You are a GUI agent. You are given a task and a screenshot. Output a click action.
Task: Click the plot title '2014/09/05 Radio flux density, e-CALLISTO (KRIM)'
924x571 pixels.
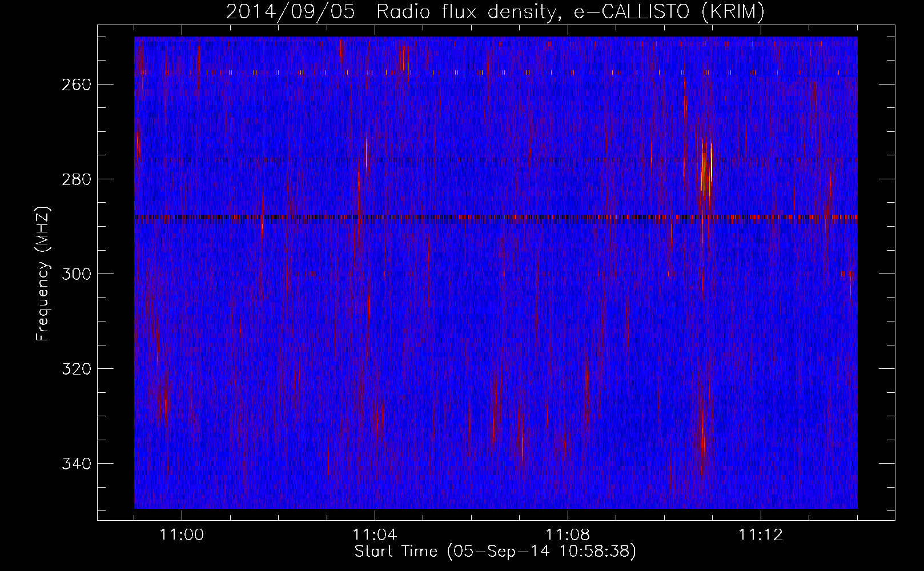point(495,12)
